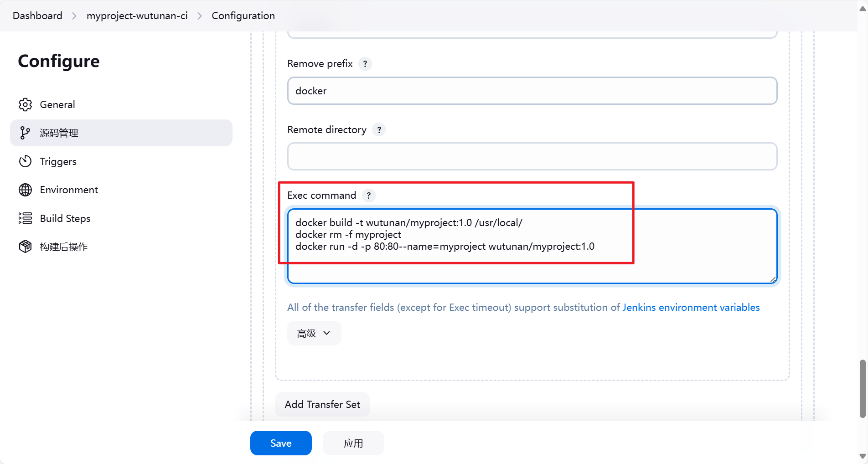Viewport: 868px width, 464px height.
Task: Go to Dashboard breadcrumb
Action: click(37, 16)
